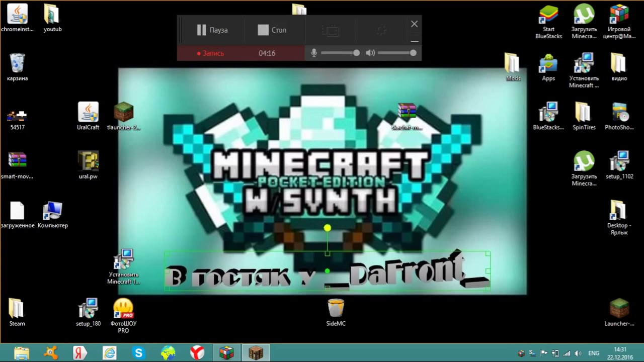Select the ural.pw desktop icon
Image resolution: width=644 pixels, height=362 pixels.
click(x=88, y=165)
